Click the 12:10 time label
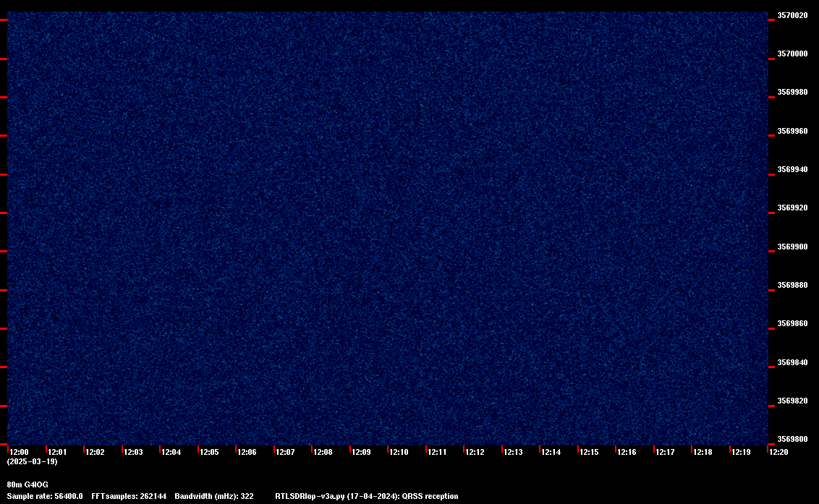 [399, 452]
